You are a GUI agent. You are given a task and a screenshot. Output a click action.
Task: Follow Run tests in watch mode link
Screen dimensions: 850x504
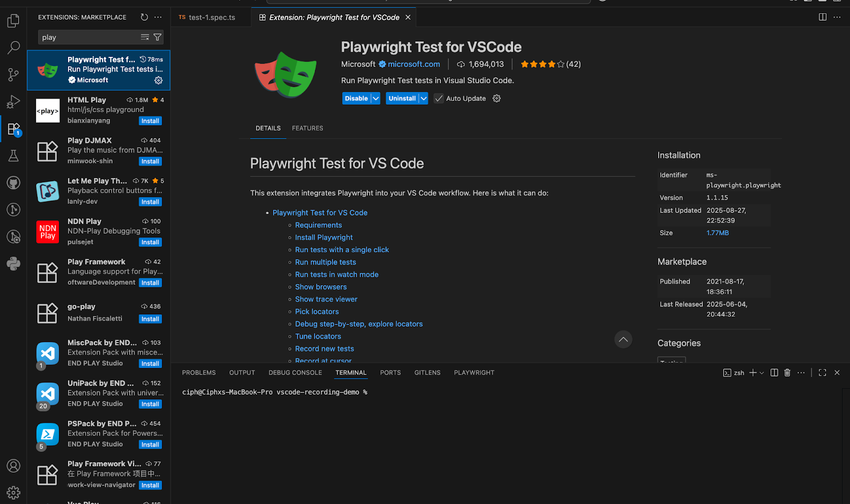[x=337, y=275]
